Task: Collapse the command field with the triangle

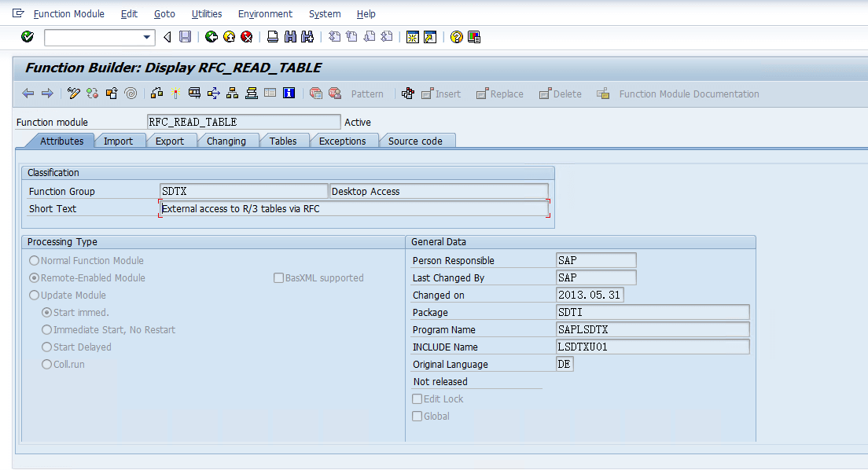Action: (167, 37)
